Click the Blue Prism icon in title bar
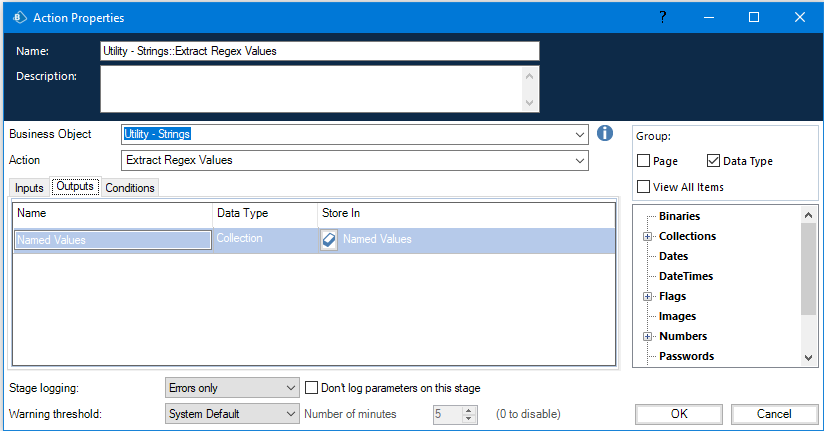Screen dimensions: 824x431 coord(16,17)
